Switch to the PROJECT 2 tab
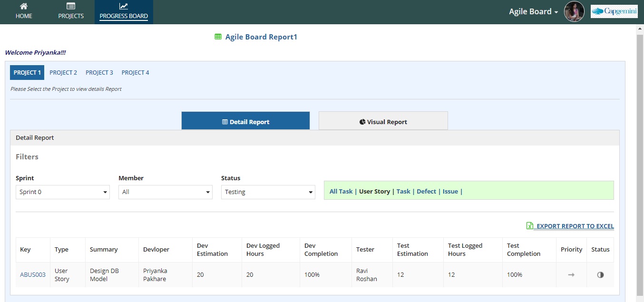This screenshot has width=644, height=302. click(x=63, y=72)
